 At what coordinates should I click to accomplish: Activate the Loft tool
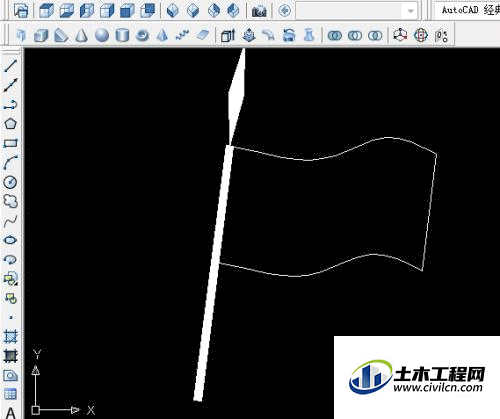pyautogui.click(x=309, y=35)
